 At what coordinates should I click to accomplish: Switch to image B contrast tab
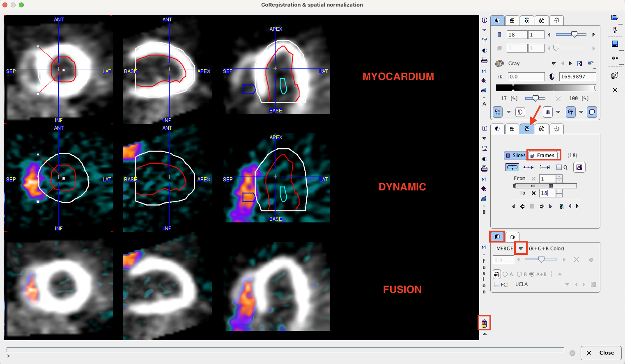pyautogui.click(x=497, y=129)
